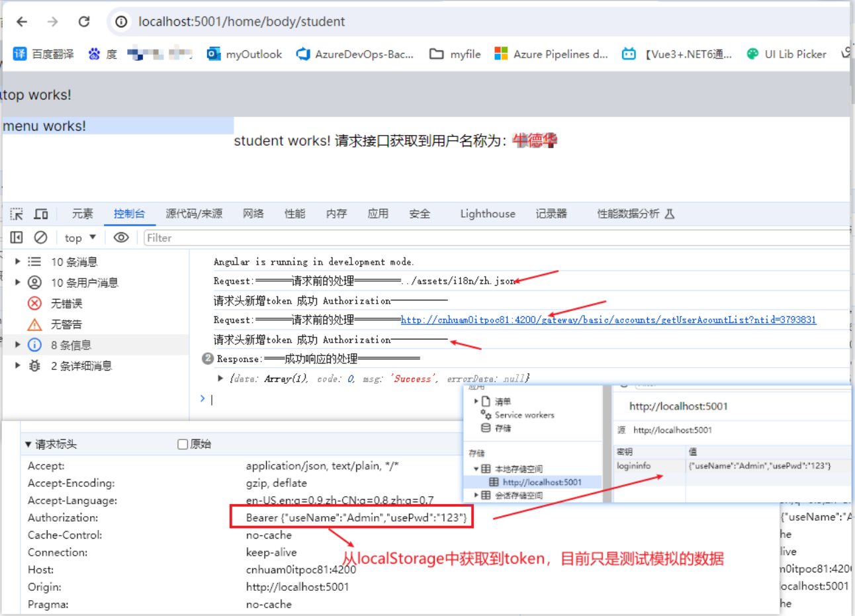
Task: Select http://localhost:5001 under local storage
Action: pyautogui.click(x=541, y=482)
